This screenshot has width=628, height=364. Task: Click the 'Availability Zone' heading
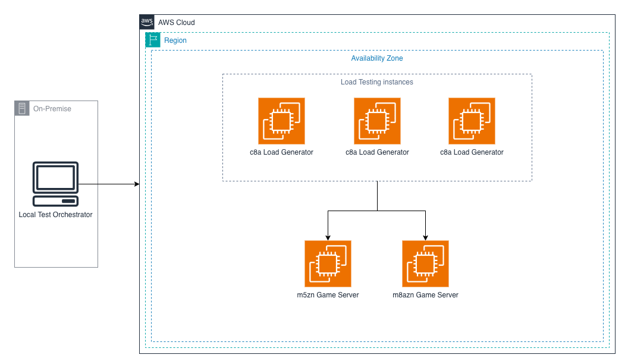pyautogui.click(x=377, y=58)
